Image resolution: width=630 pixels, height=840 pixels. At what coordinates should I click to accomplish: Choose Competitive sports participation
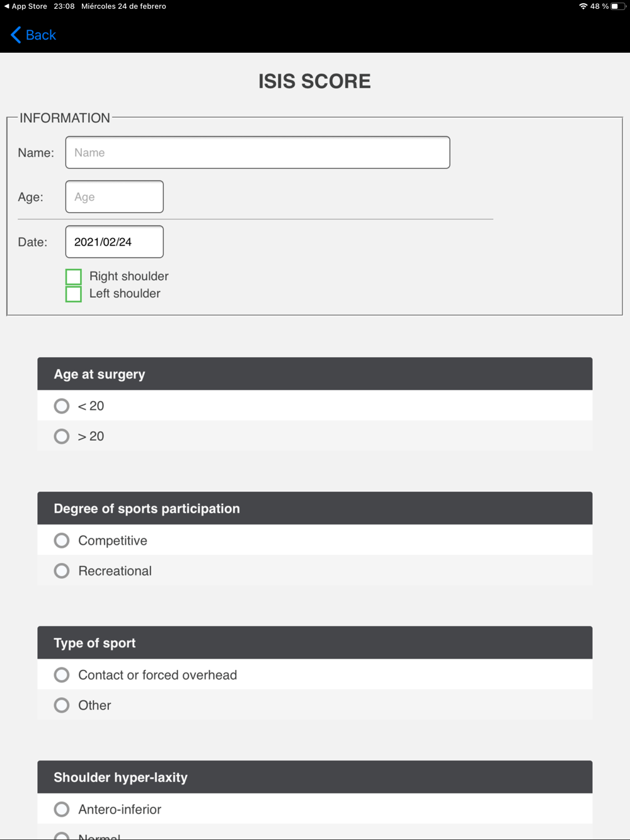[x=62, y=540]
